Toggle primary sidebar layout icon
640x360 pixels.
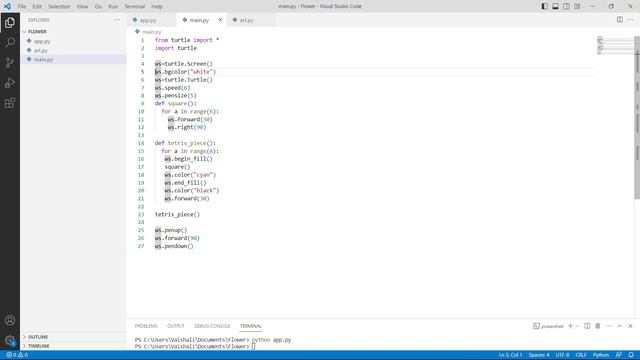[544, 6]
